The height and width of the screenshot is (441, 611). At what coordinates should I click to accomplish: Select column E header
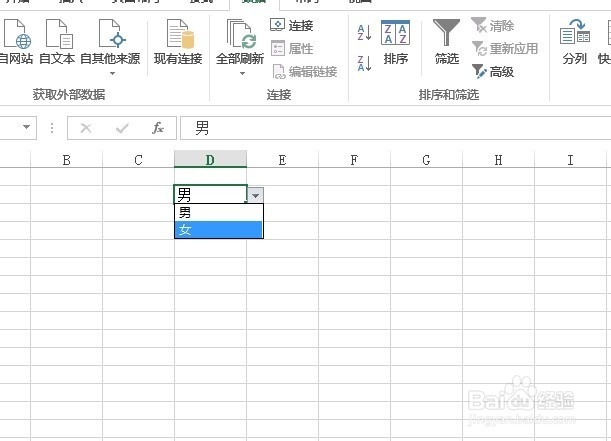coord(283,160)
